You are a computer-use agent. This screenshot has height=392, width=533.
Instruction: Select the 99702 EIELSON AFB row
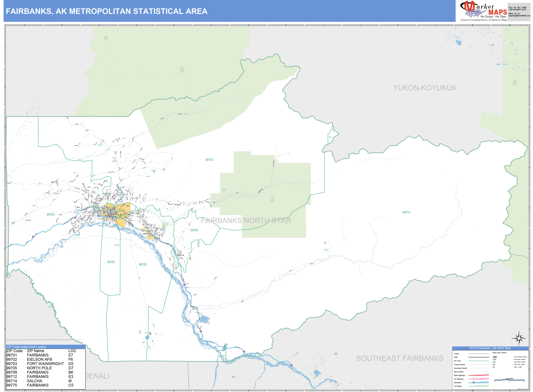(x=30, y=359)
